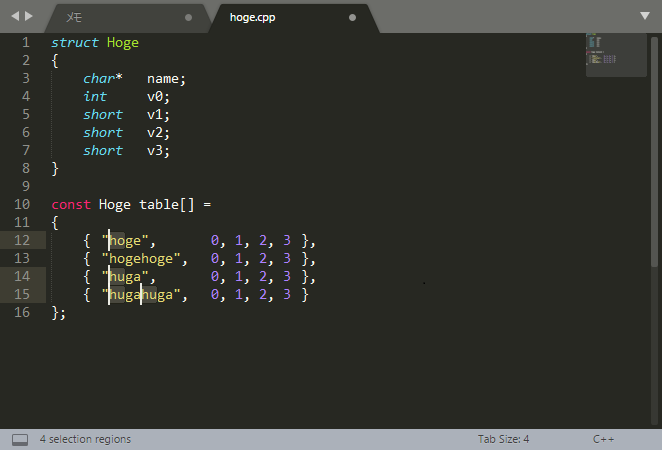662x450 pixels.
Task: Click the number 3 on line 13
Action: tap(287, 258)
